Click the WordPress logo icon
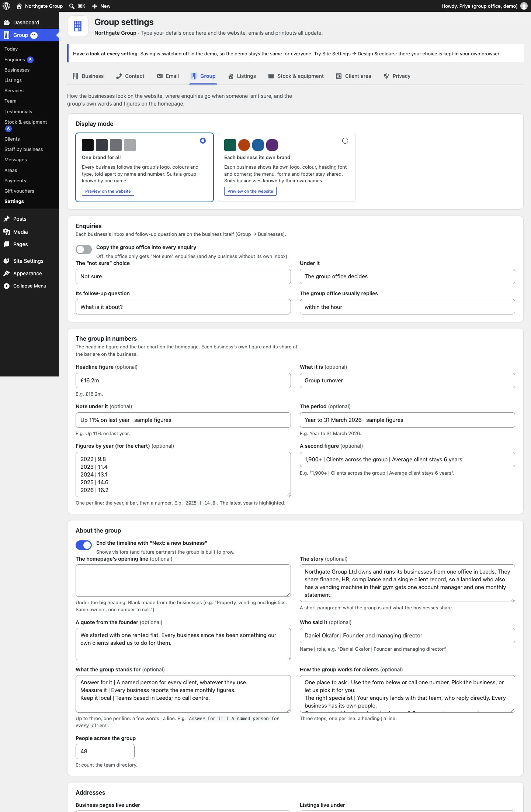Screen dimensions: 531x812 [x=6, y=6]
